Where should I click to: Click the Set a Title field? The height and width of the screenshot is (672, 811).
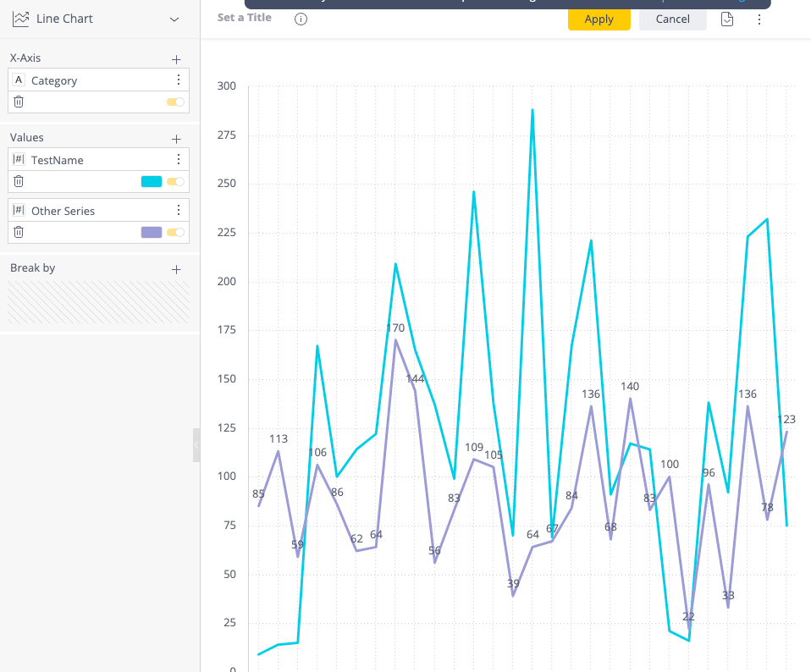[x=245, y=18]
